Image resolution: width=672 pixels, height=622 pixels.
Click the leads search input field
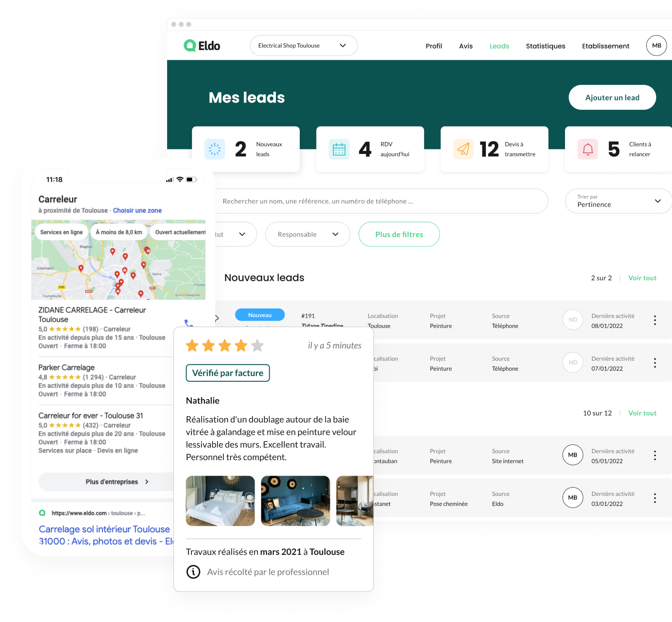click(380, 201)
